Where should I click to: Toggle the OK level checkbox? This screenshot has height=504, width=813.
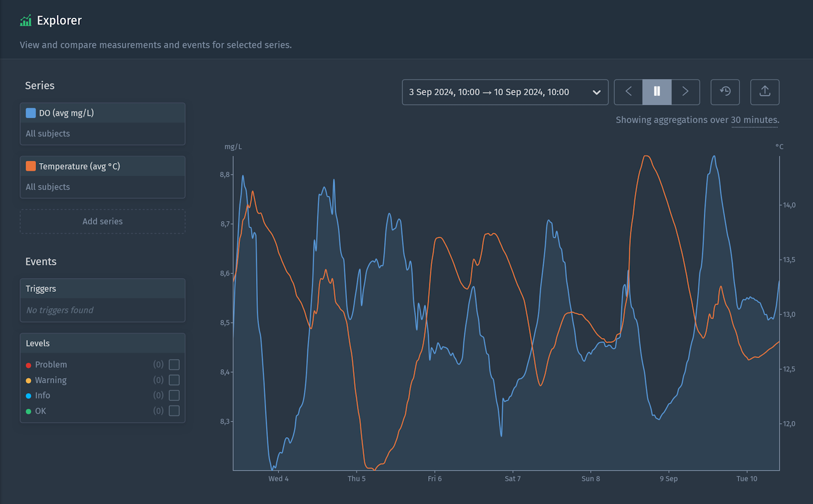(174, 411)
